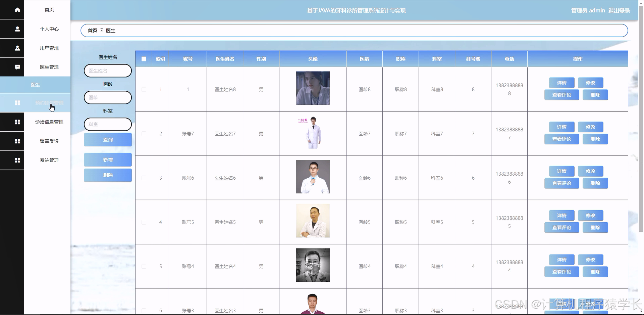Check the checkbox for row 医生姓名7
Screen dimensions: 644x315
tap(144, 134)
